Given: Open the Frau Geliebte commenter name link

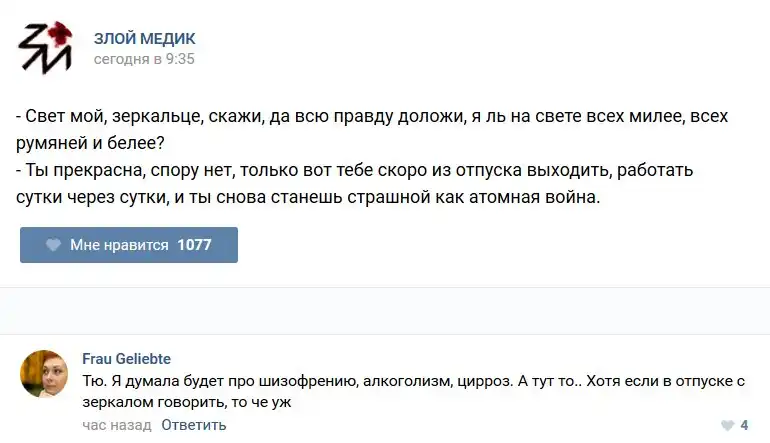Looking at the screenshot, I should [x=126, y=358].
